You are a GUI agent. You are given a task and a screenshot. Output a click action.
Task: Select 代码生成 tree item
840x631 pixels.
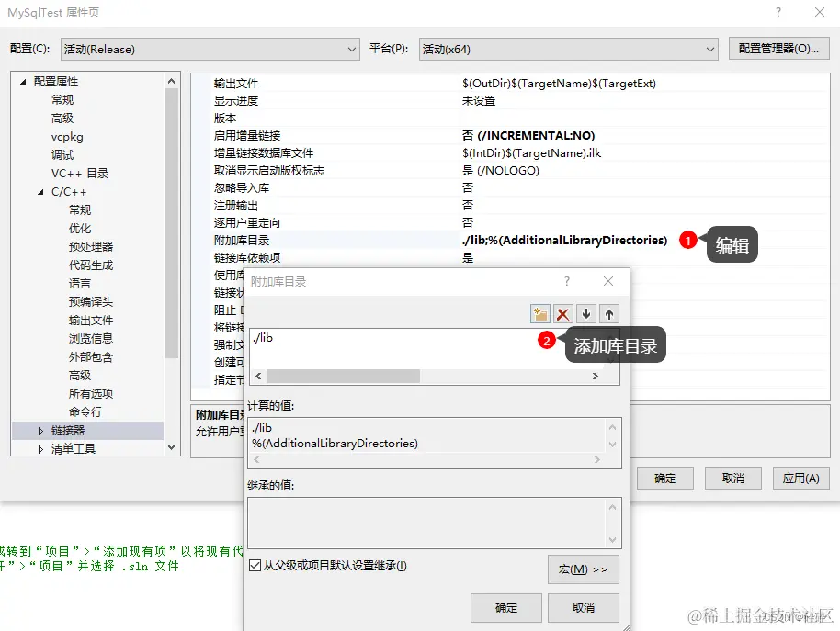[91, 265]
